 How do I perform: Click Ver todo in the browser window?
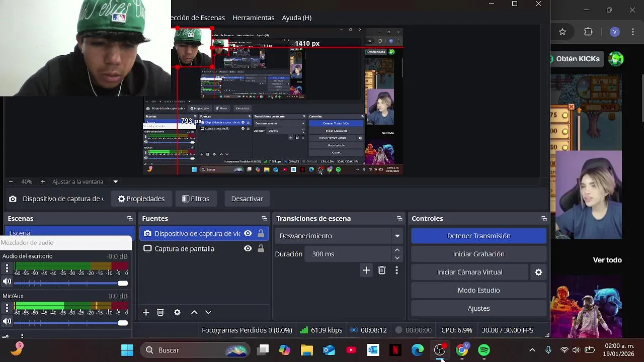(x=607, y=260)
